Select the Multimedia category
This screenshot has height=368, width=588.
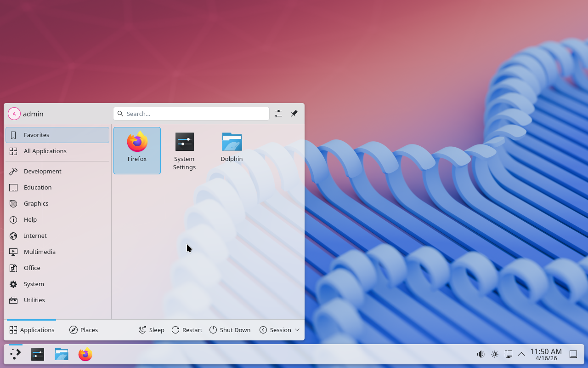pyautogui.click(x=40, y=252)
